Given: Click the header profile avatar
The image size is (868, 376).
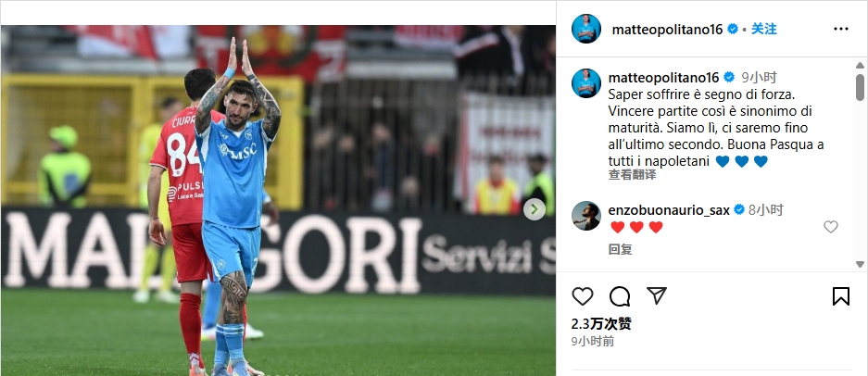Looking at the screenshot, I should tap(586, 29).
